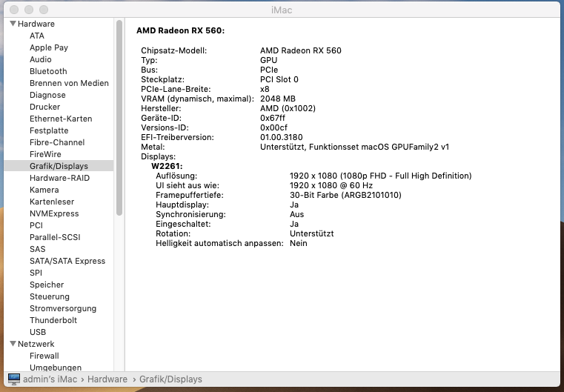Viewport: 564px width, 392px height.
Task: Zoom the iMac window
Action: click(44, 10)
